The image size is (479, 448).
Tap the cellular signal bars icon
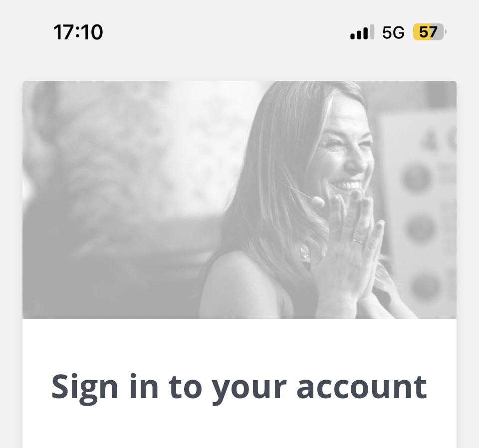click(x=362, y=32)
